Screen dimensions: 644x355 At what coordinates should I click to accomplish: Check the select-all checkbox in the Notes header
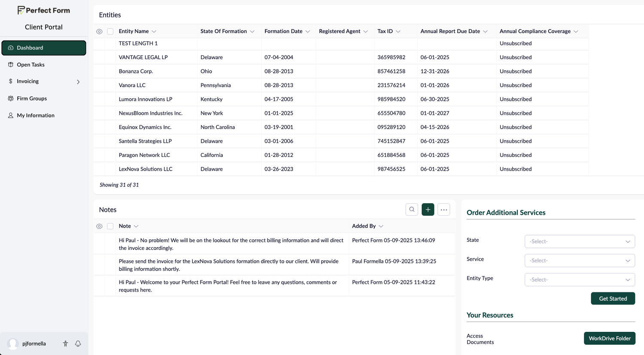(x=110, y=226)
